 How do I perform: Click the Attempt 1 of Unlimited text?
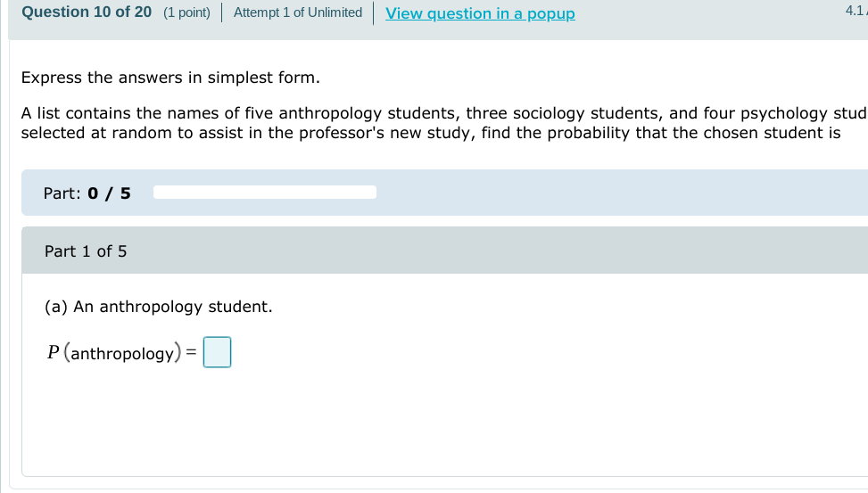[x=298, y=12]
